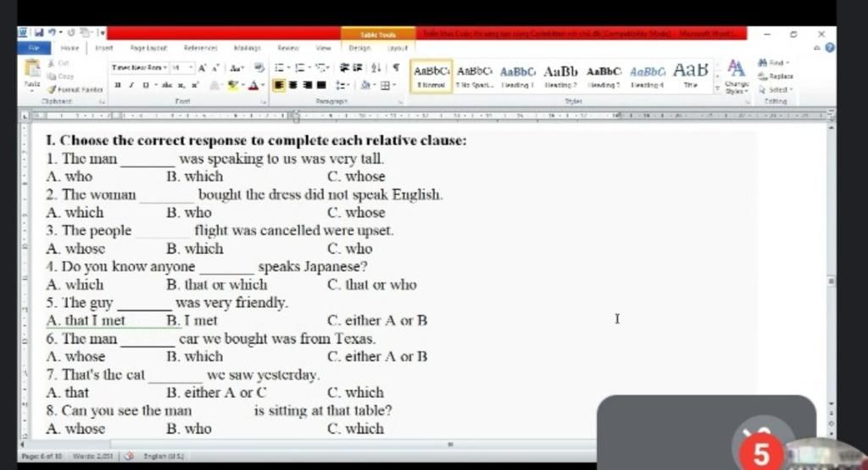The image size is (868, 470).
Task: Apply the Heading 1 style
Action: (518, 76)
